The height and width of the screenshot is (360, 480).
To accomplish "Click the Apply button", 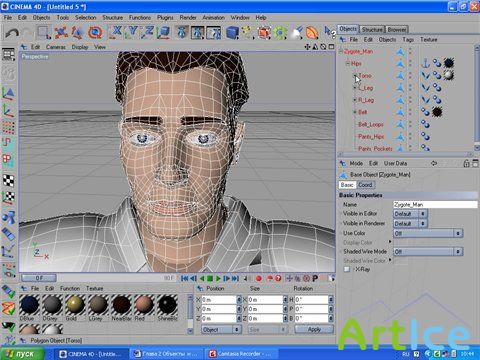I will [314, 330].
